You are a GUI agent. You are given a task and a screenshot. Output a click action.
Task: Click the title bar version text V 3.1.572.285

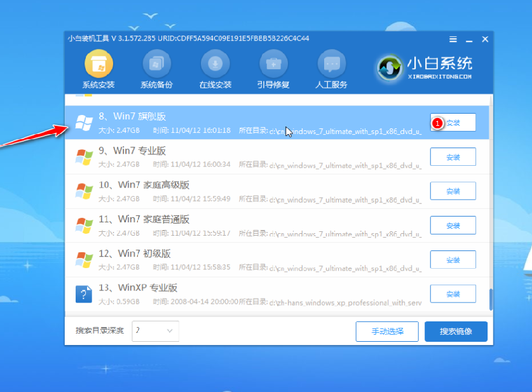[133, 38]
